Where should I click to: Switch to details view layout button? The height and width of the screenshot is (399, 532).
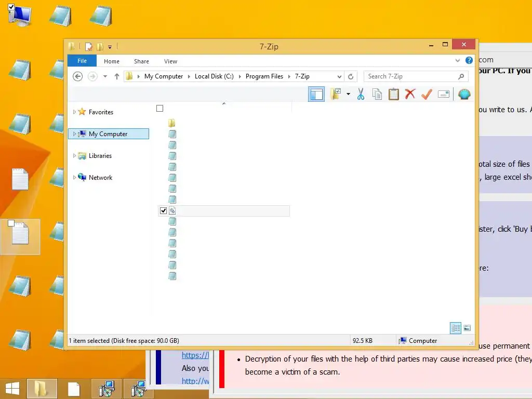455,328
